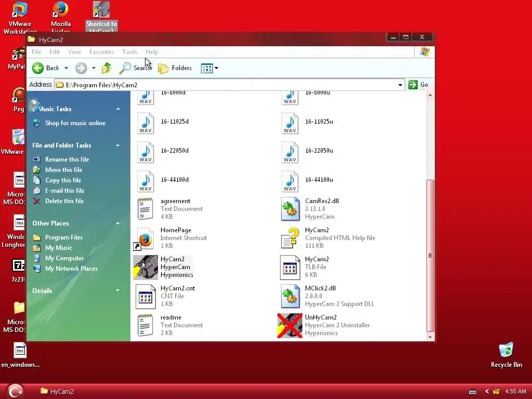The height and width of the screenshot is (399, 532).
Task: Open the File menu
Action: (36, 52)
